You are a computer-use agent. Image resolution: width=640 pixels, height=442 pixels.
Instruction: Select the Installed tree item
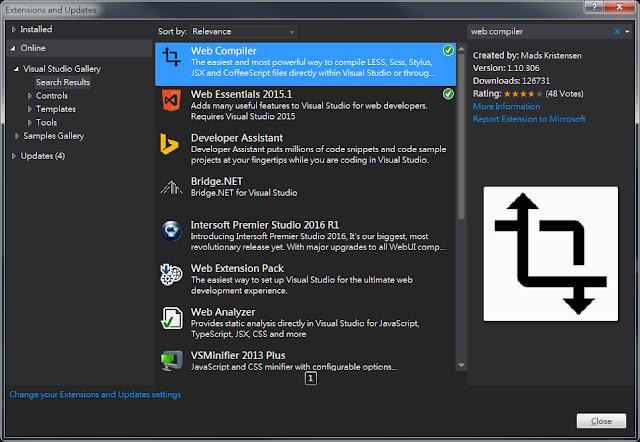pos(36,29)
